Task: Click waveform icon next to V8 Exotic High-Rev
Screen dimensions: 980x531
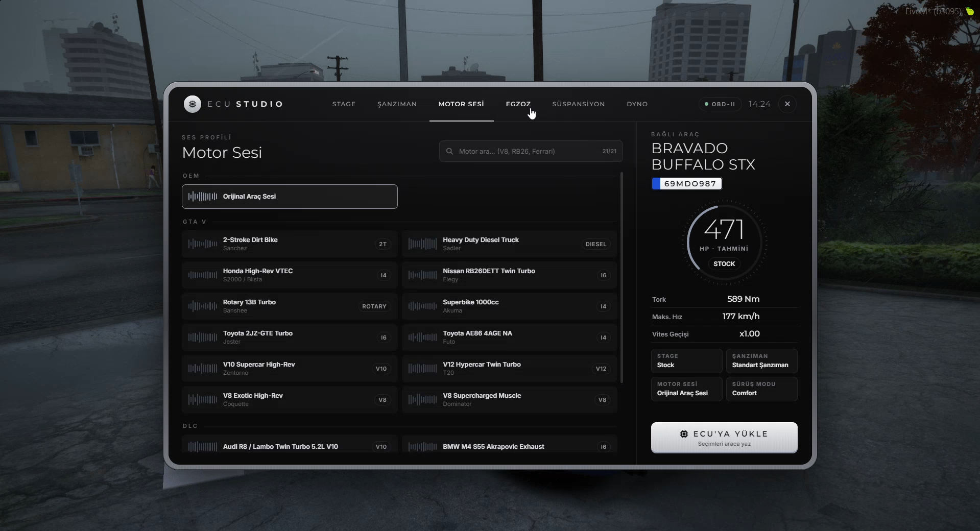Action: (x=203, y=400)
